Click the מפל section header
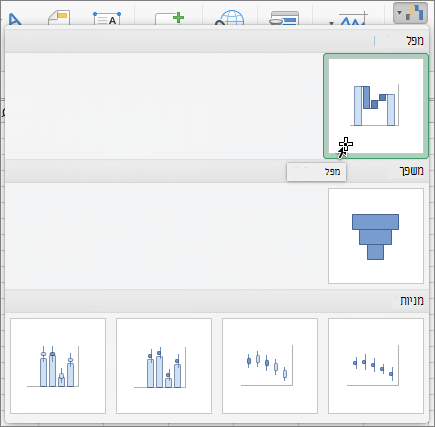 (x=415, y=41)
